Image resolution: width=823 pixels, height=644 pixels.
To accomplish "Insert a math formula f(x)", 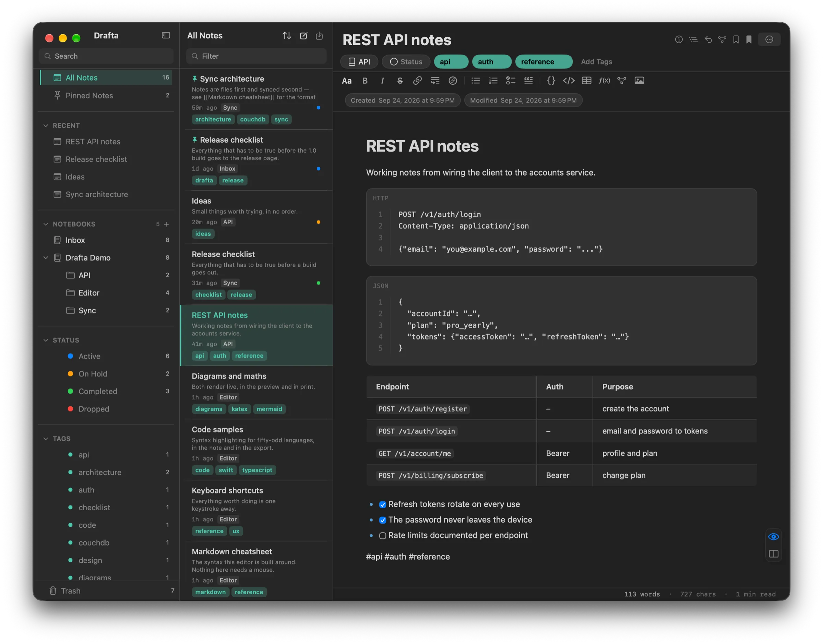I will coord(604,81).
